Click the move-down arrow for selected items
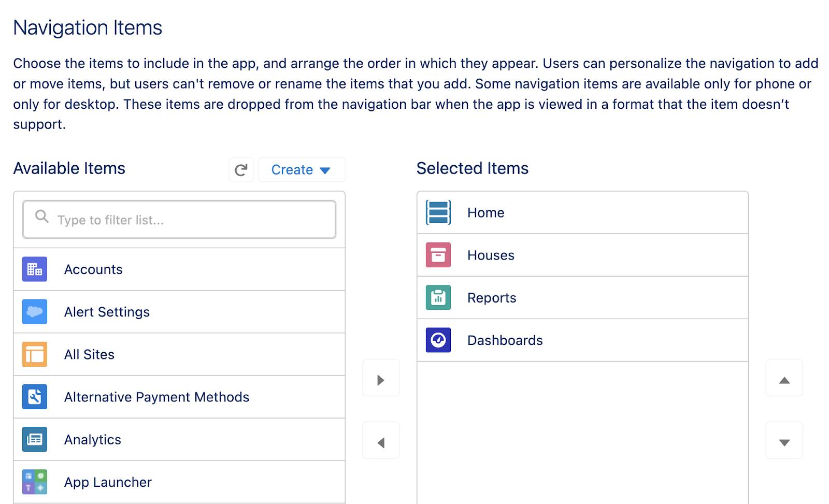The height and width of the screenshot is (504, 829). coord(784,441)
